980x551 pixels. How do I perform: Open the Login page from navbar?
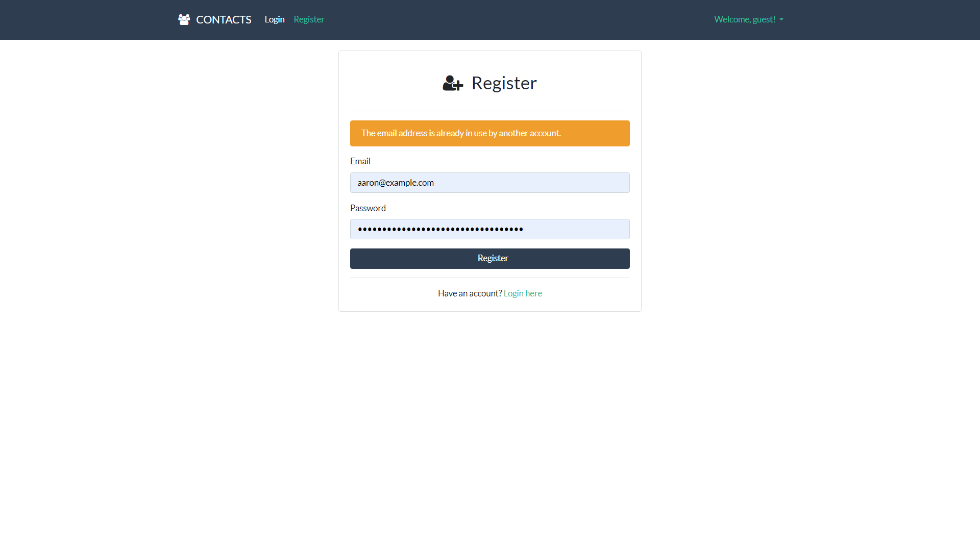tap(275, 19)
